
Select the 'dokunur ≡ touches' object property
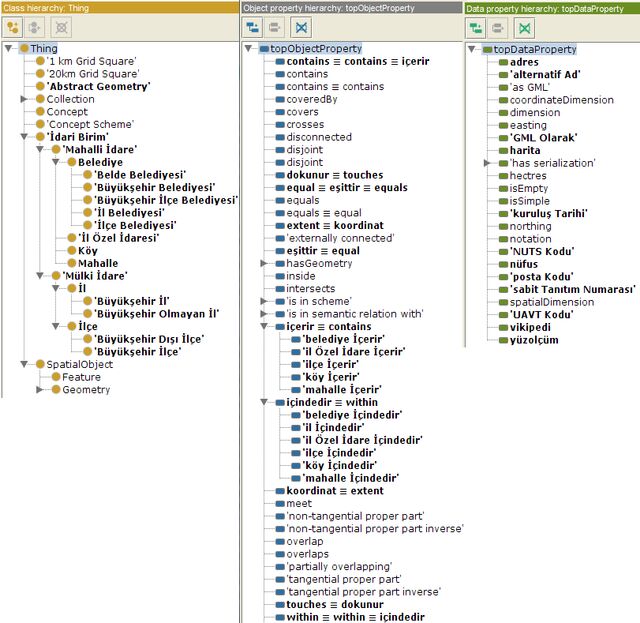330,175
